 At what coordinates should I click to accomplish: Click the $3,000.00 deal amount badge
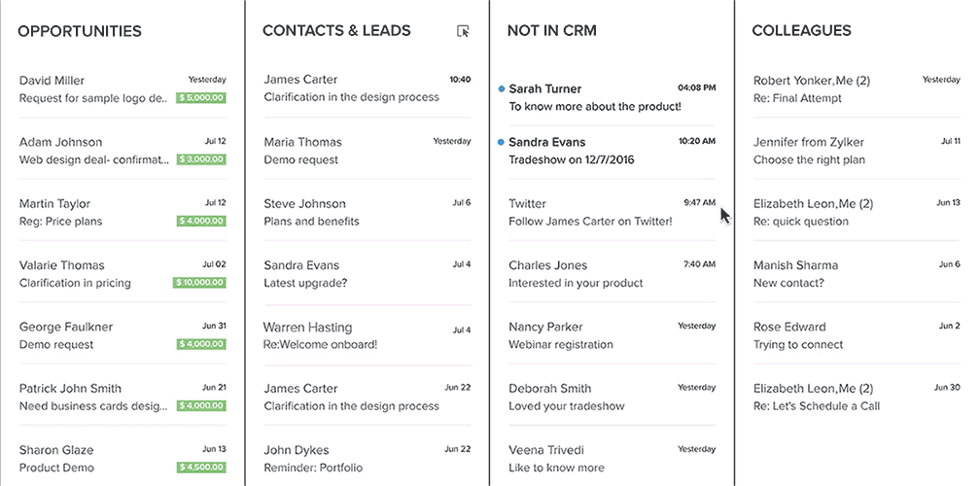(x=201, y=159)
